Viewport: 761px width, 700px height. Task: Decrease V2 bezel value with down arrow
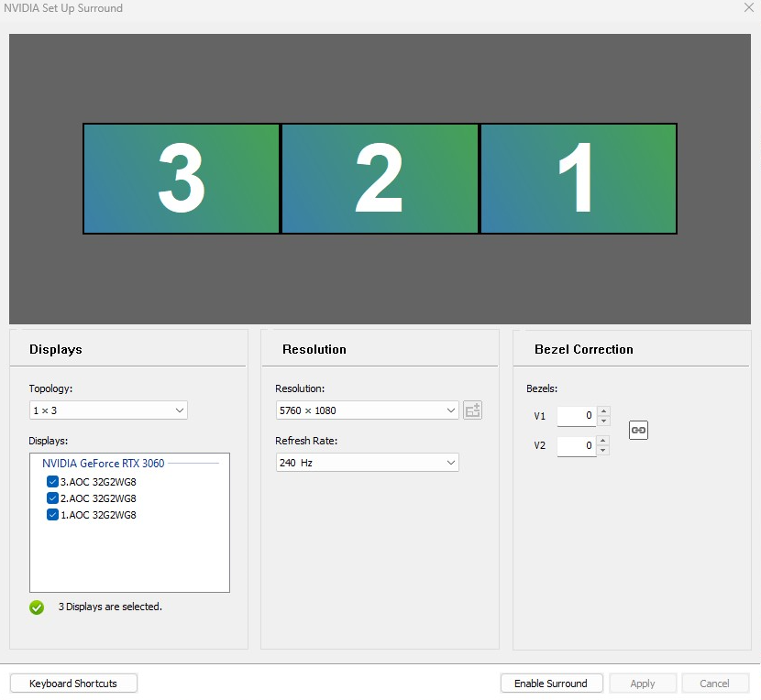[x=603, y=450]
